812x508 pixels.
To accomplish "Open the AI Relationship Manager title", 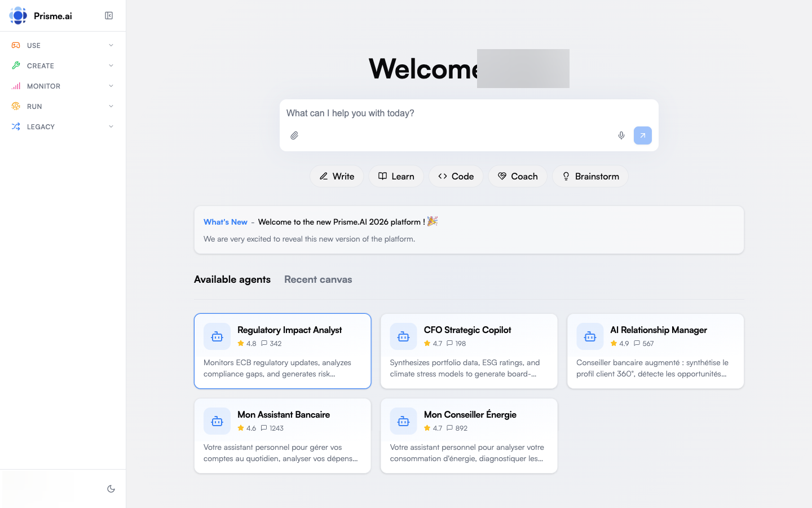I will point(659,330).
